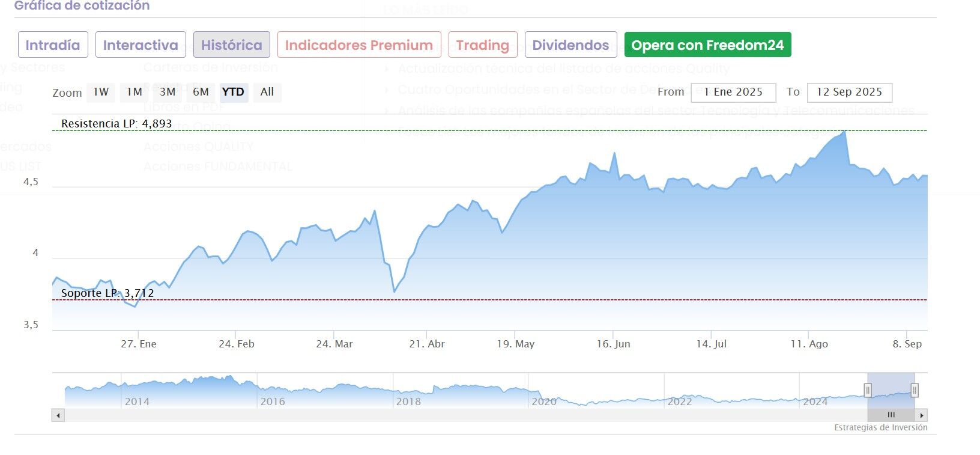Select the Histórica chart tab
980x455 pixels.
pos(231,45)
